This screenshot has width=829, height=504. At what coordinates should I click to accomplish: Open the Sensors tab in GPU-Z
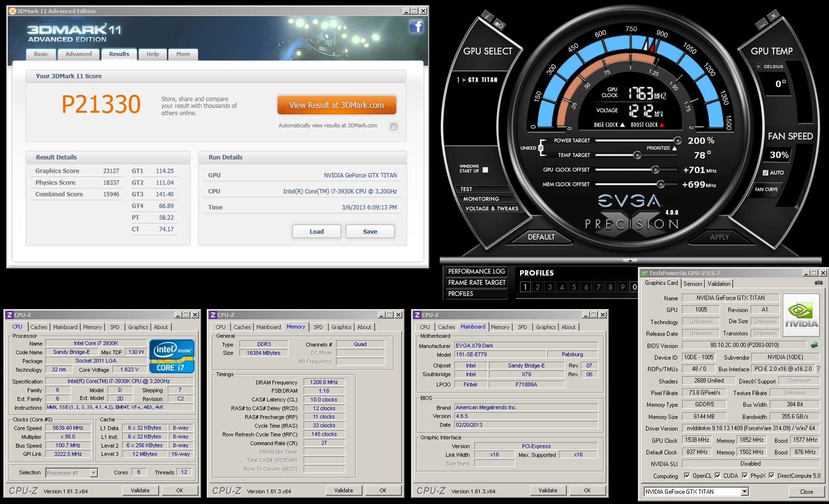pos(693,283)
